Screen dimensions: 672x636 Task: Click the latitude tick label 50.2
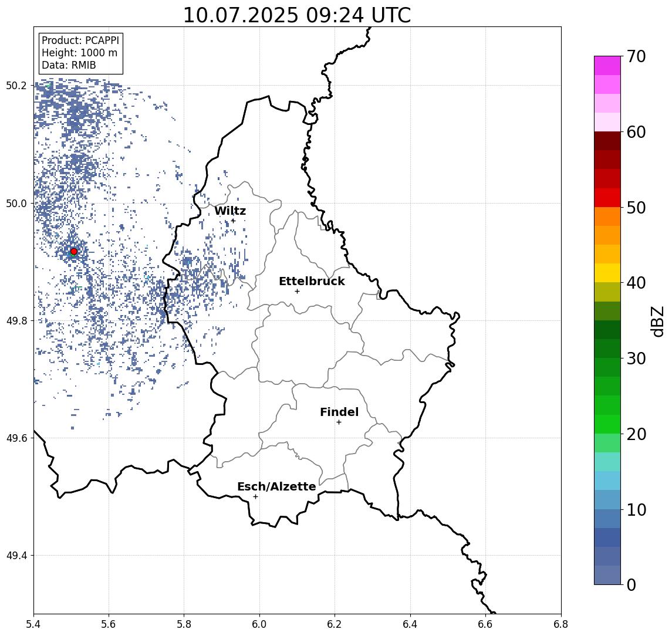pos(16,85)
